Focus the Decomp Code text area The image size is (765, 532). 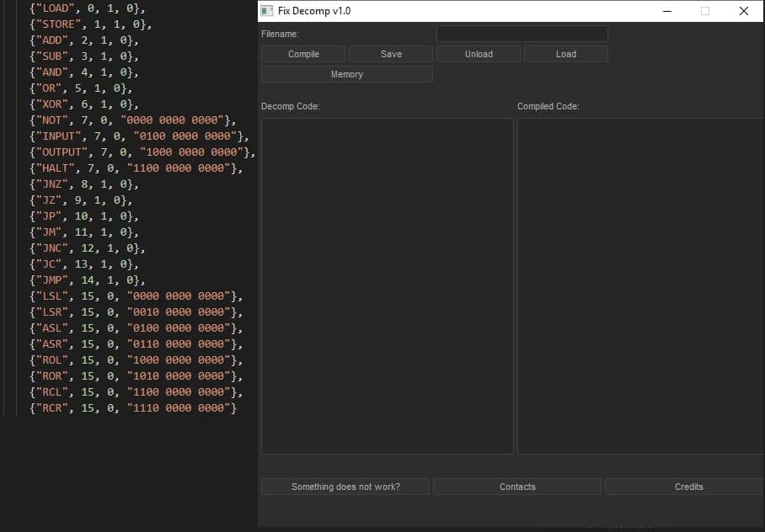click(388, 285)
